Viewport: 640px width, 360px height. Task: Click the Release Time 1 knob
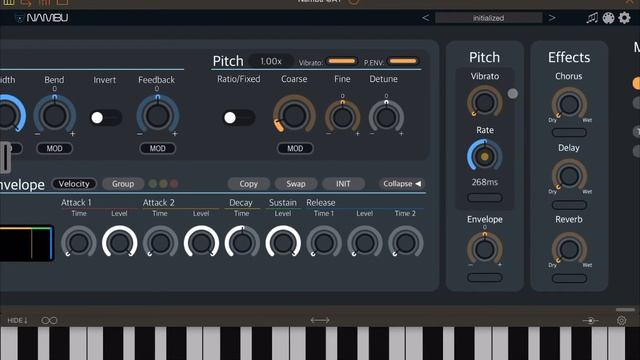pos(324,243)
